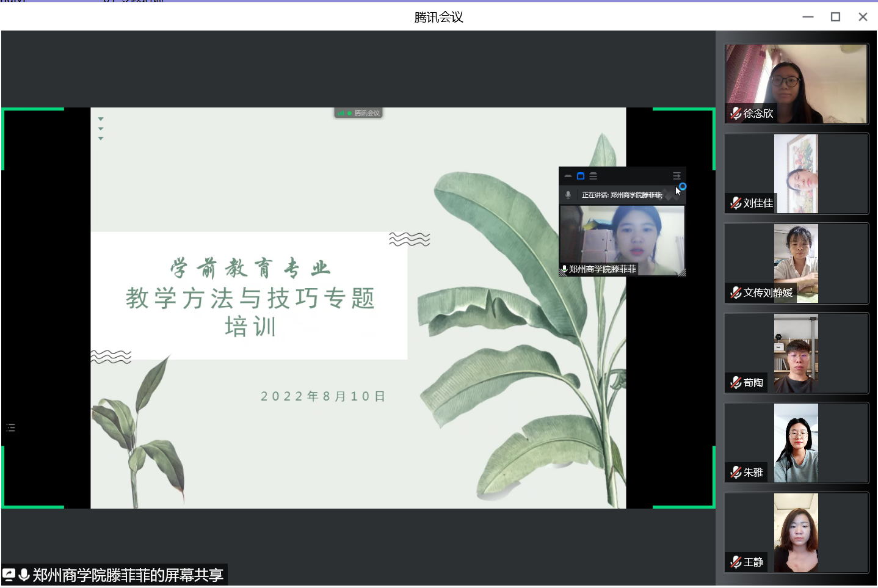Screen dimensions: 878x588
Task: Click the bottom triangle arrow on slide
Action: point(101,139)
